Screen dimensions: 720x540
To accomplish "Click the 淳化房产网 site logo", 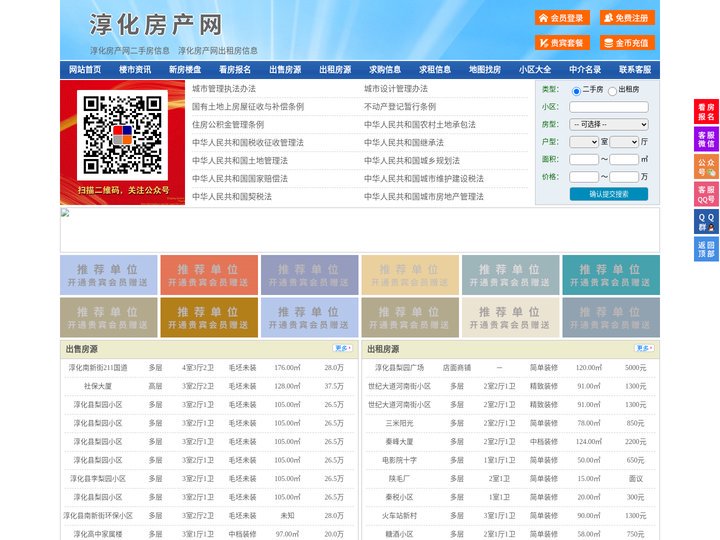I will [156, 25].
